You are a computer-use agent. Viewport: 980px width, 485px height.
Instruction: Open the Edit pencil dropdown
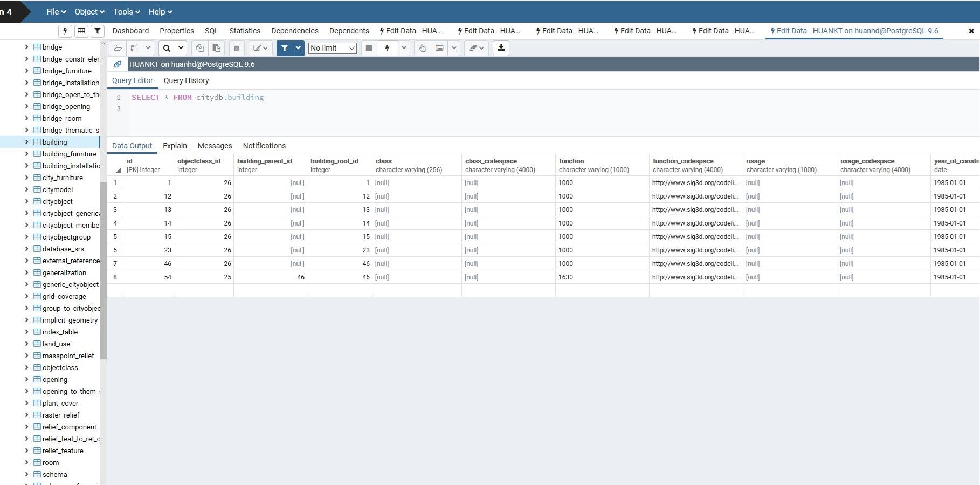tap(260, 48)
